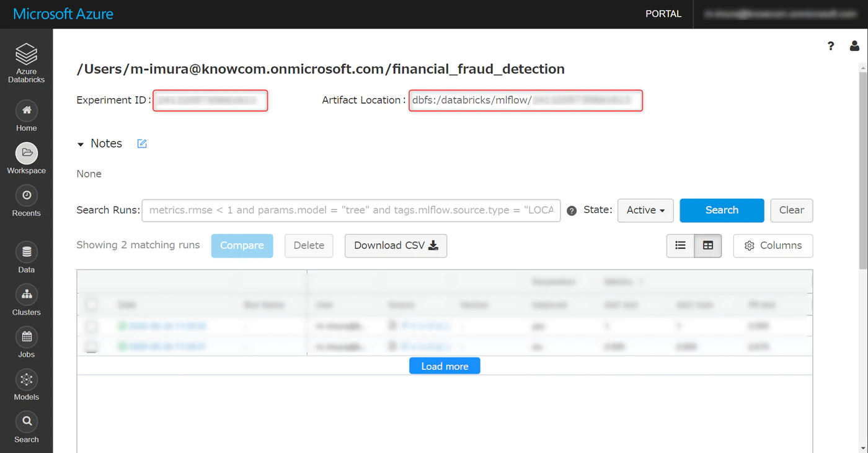Open the Models registry icon

pos(27,379)
